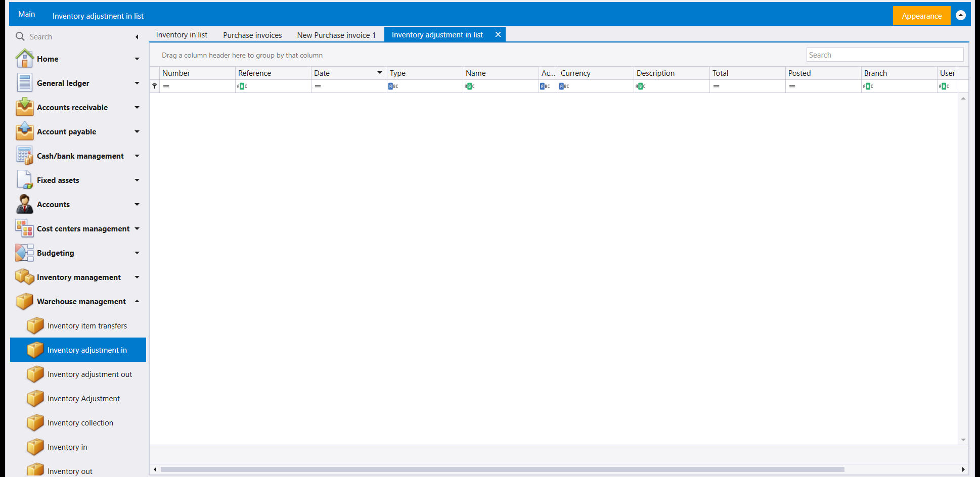Sort by the Number column header
Viewport: 980px width, 477px height.
pos(198,73)
